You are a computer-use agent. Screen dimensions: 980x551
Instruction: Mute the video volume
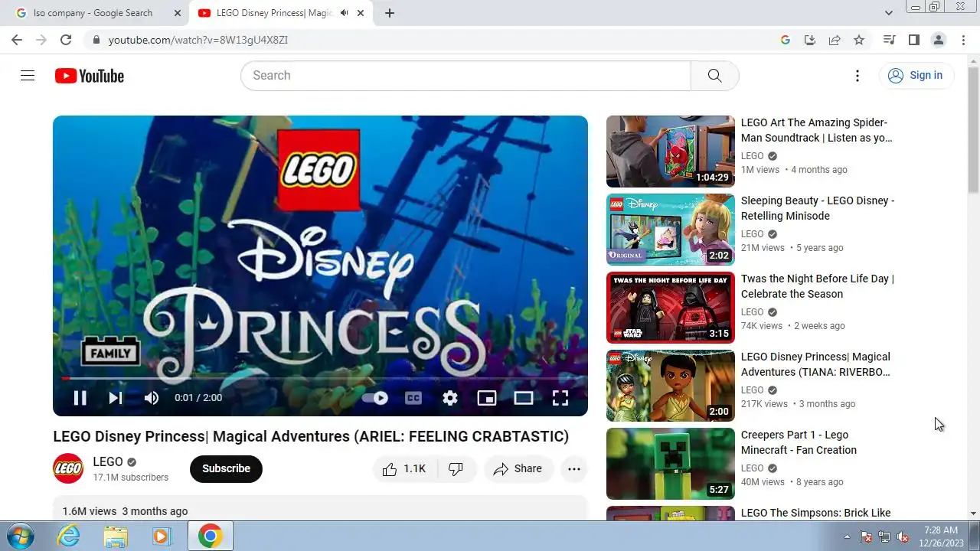coord(152,398)
